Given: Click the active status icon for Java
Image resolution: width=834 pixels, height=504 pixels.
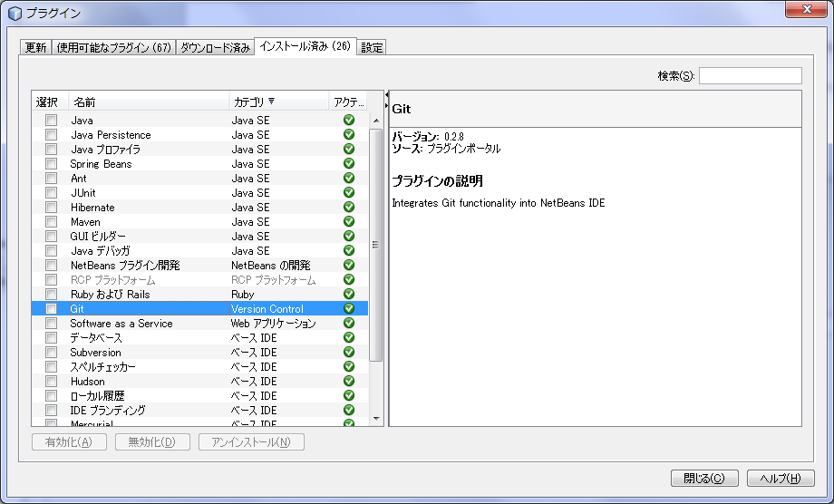Looking at the screenshot, I should [349, 121].
